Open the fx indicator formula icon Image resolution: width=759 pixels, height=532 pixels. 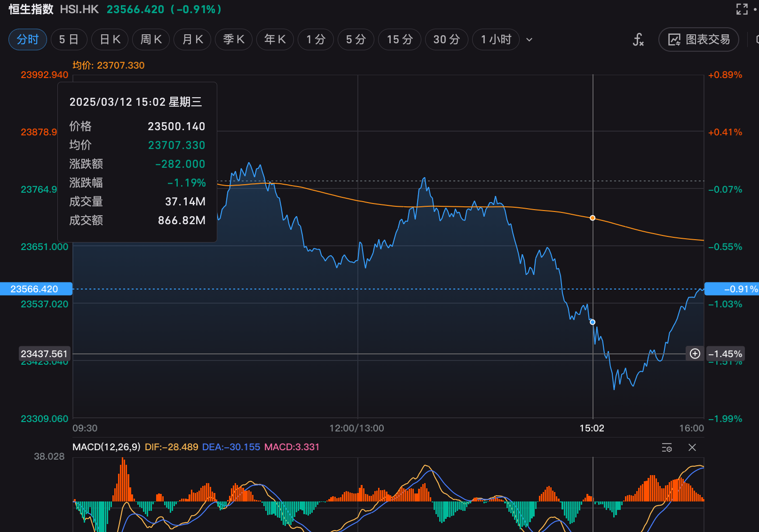[638, 39]
